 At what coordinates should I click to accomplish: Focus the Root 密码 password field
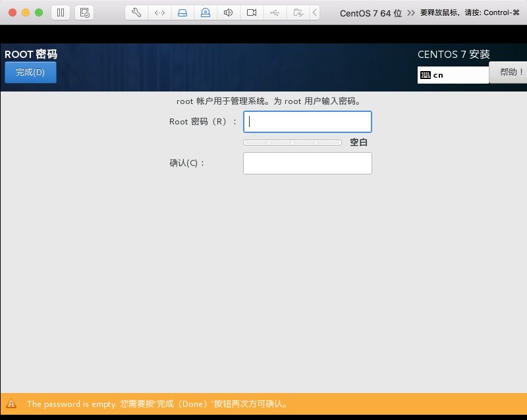pyautogui.click(x=308, y=122)
